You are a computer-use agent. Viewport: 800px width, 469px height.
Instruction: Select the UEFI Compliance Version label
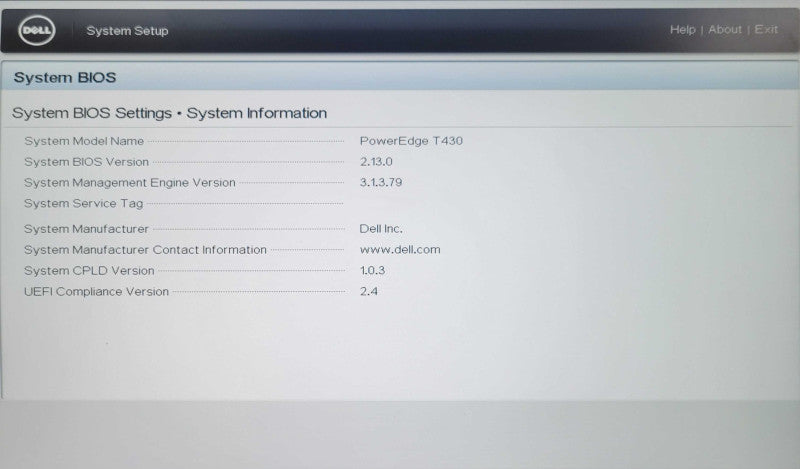[96, 291]
